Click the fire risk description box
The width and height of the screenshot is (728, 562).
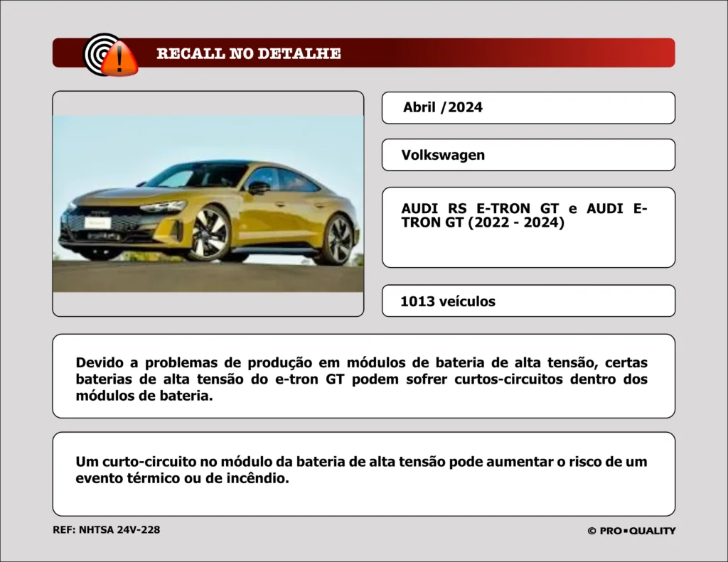pos(363,473)
